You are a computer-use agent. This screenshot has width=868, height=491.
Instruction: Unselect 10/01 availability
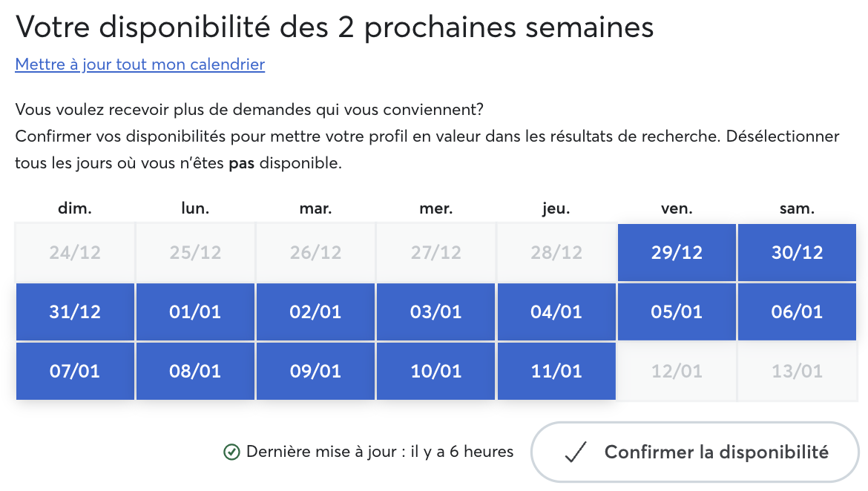click(435, 371)
